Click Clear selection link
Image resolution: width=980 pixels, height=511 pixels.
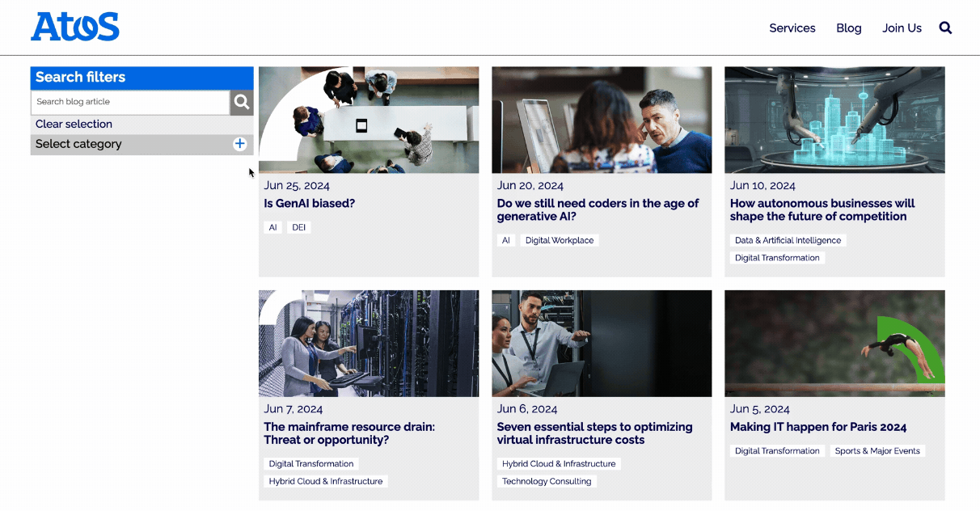coord(74,124)
